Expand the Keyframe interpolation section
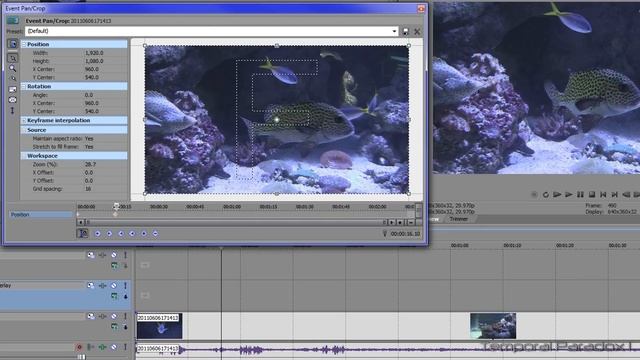The width and height of the screenshot is (640, 360). [x=24, y=120]
